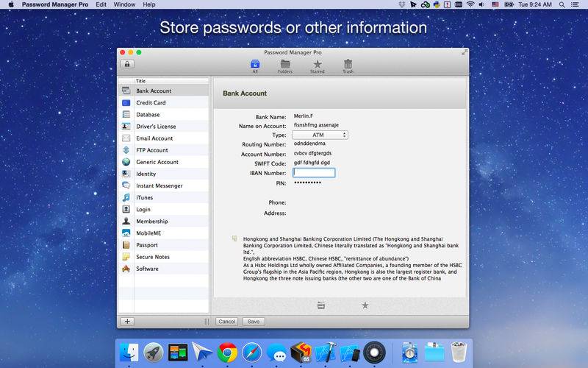The width and height of the screenshot is (588, 368).
Task: Select the Software icon in sidebar
Action: 126,269
